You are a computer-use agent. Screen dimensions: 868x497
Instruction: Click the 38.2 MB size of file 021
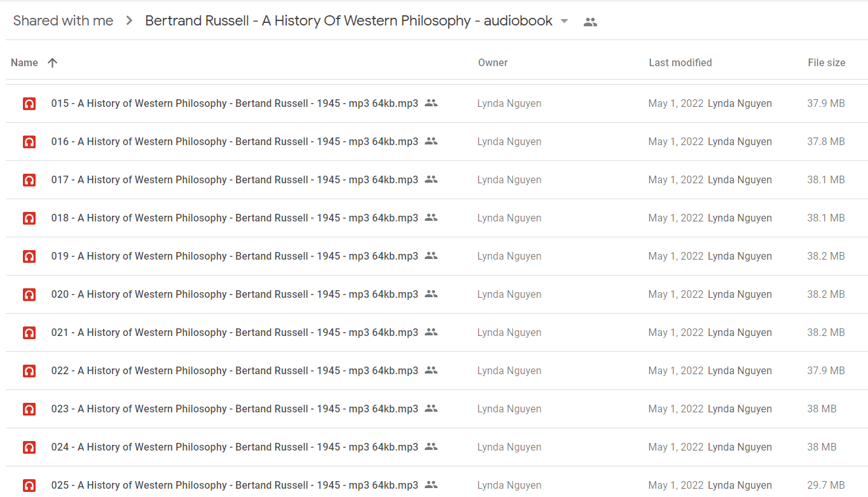click(x=826, y=333)
